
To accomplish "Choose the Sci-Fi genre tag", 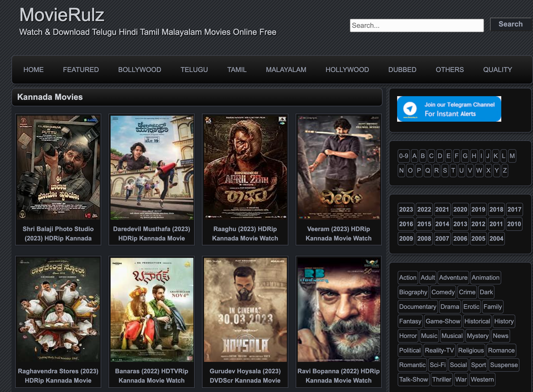I will 437,365.
